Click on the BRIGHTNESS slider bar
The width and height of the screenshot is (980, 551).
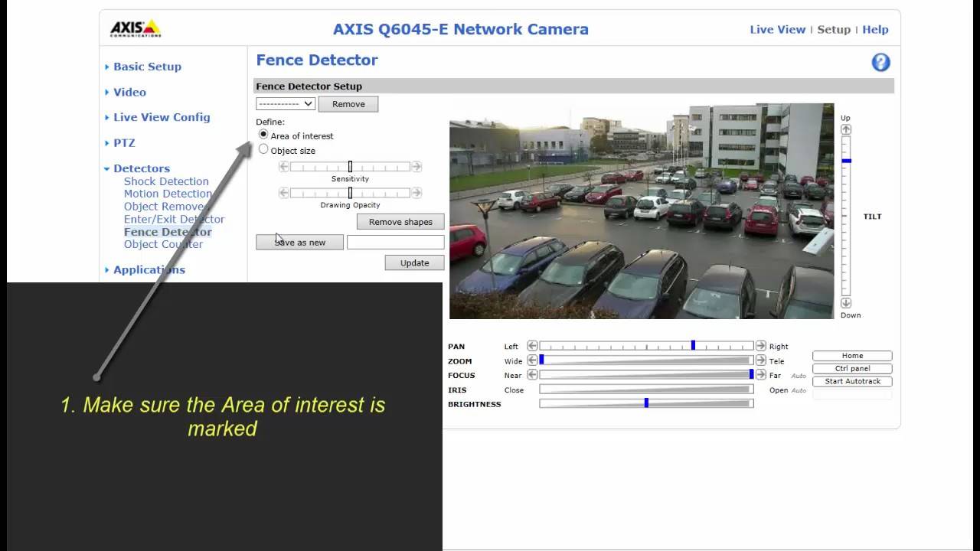[x=646, y=403]
